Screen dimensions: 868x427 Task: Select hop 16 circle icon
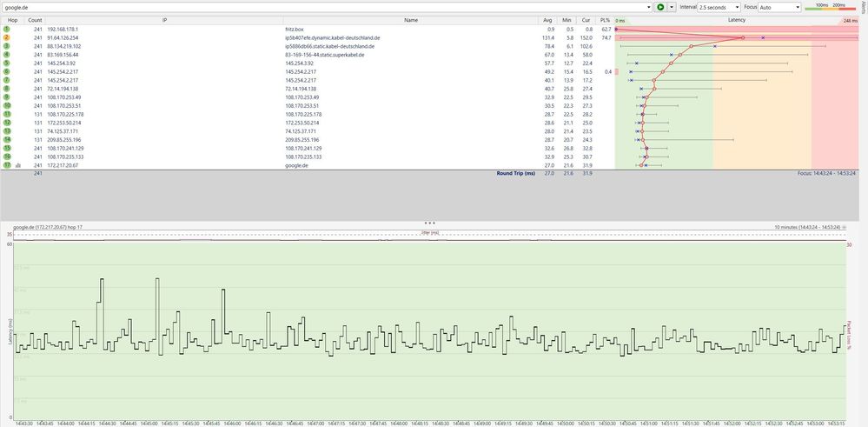[7, 157]
